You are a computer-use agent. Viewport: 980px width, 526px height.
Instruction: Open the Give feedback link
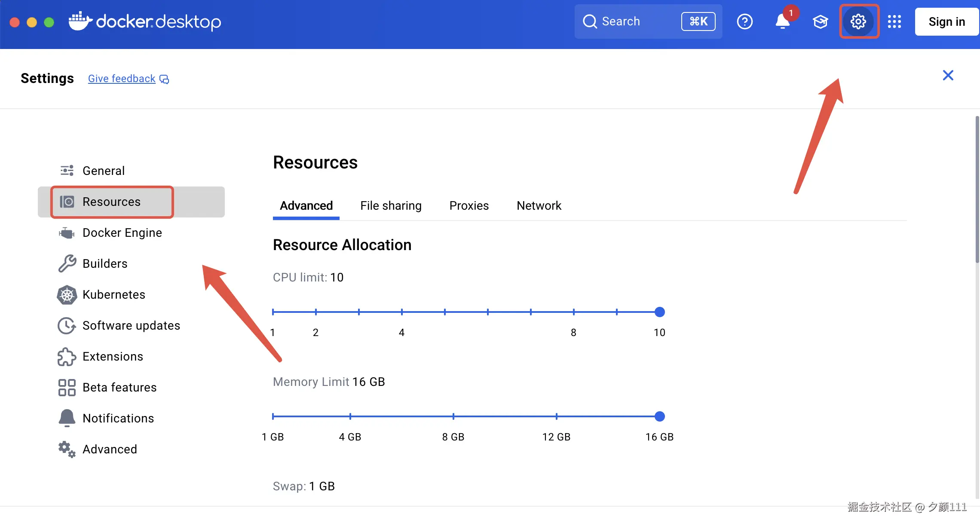click(x=122, y=79)
